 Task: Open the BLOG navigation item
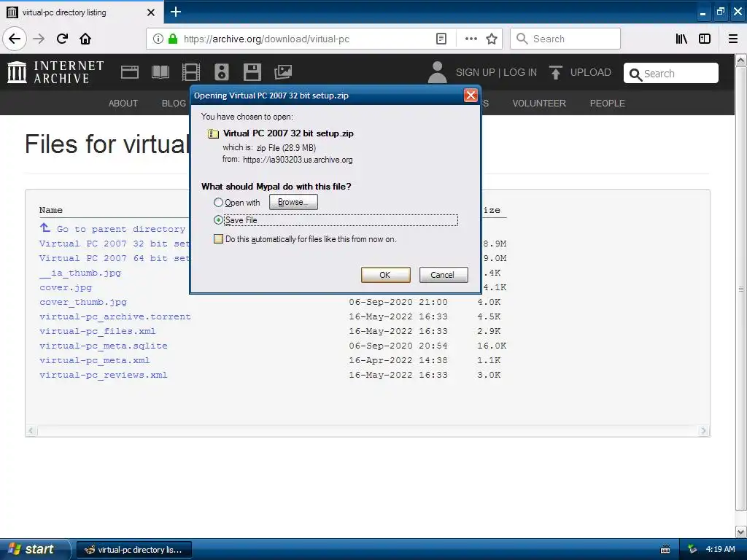point(174,104)
